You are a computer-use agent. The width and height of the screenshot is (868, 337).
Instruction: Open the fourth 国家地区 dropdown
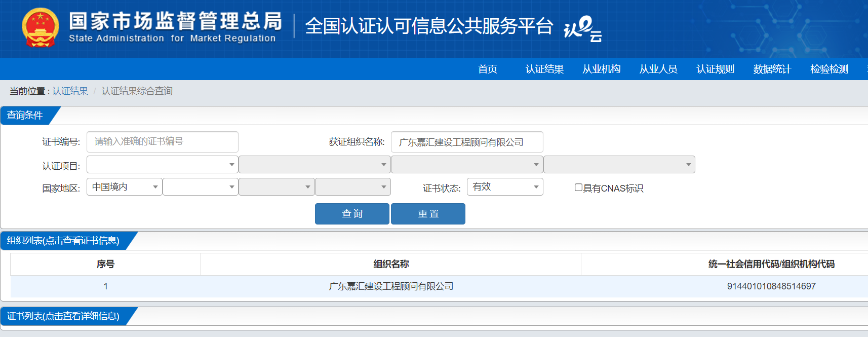353,186
